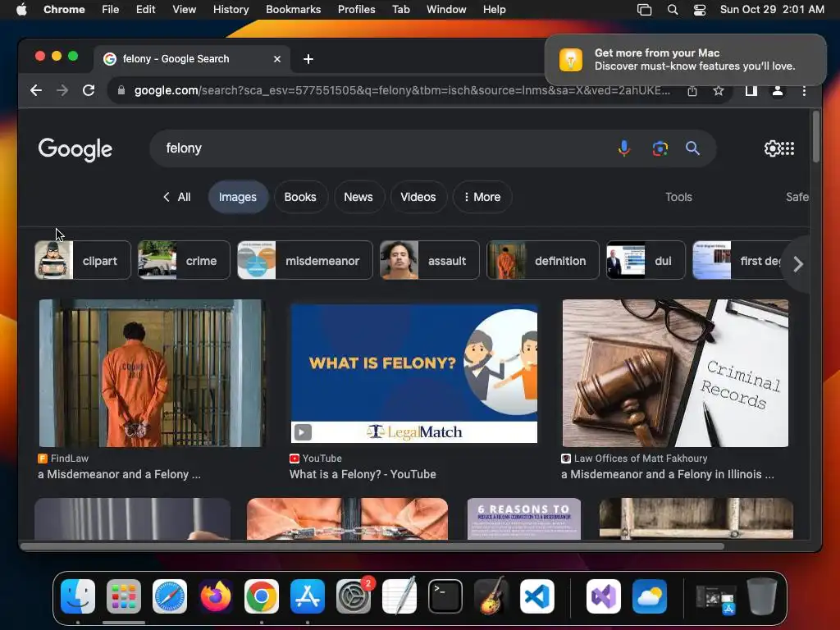The width and height of the screenshot is (840, 630).
Task: Start voice search with microphone icon
Action: pos(623,148)
